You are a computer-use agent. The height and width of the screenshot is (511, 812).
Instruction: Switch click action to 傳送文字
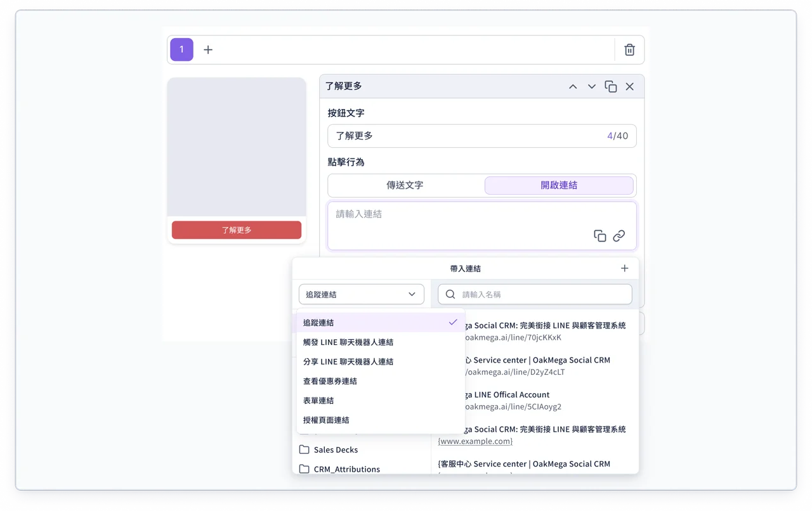point(405,185)
